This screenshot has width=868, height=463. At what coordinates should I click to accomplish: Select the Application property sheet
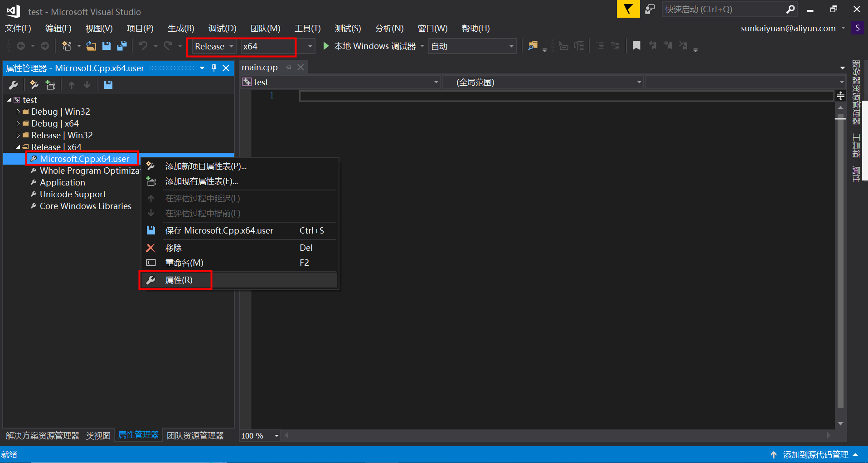pos(63,182)
